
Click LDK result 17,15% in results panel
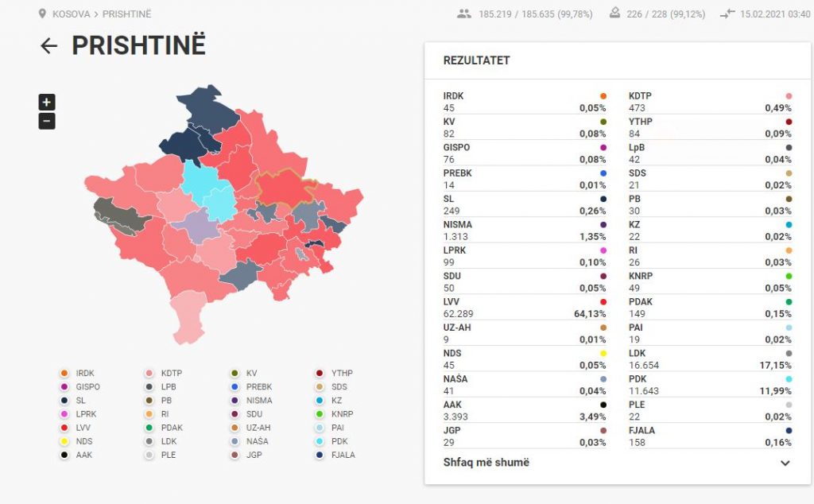[x=775, y=366]
